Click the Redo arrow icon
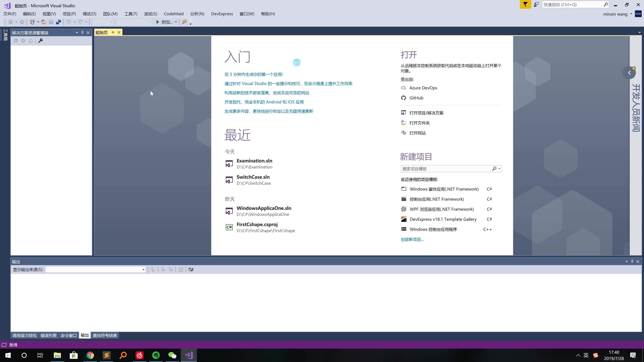Image resolution: width=644 pixels, height=362 pixels. point(80,22)
